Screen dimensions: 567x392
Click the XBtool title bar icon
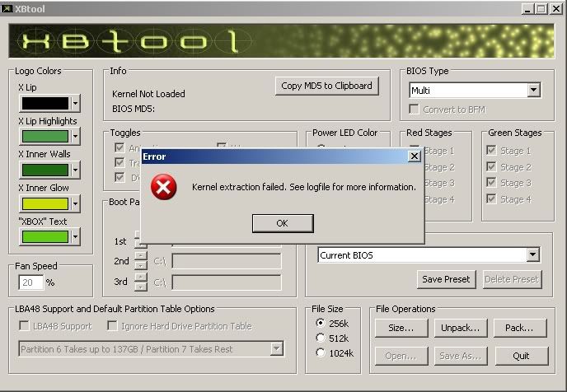8,8
